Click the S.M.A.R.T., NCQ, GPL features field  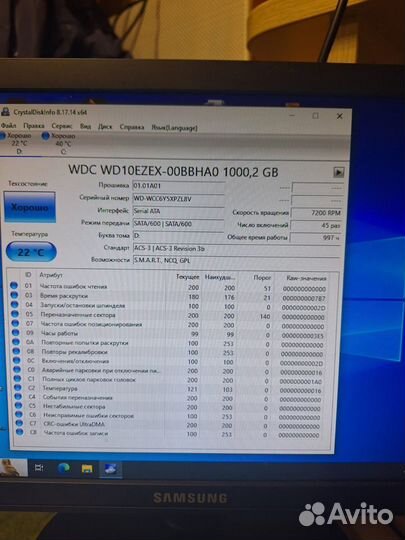[236, 260]
